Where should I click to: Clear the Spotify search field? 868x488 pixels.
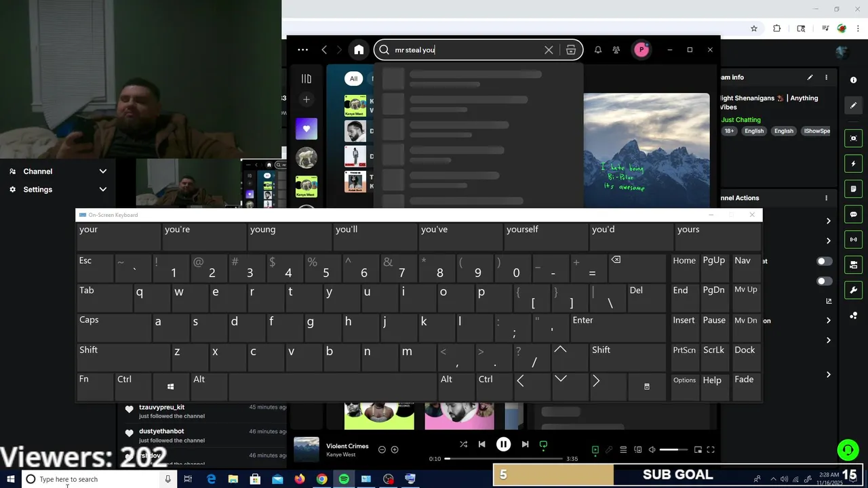(x=549, y=49)
